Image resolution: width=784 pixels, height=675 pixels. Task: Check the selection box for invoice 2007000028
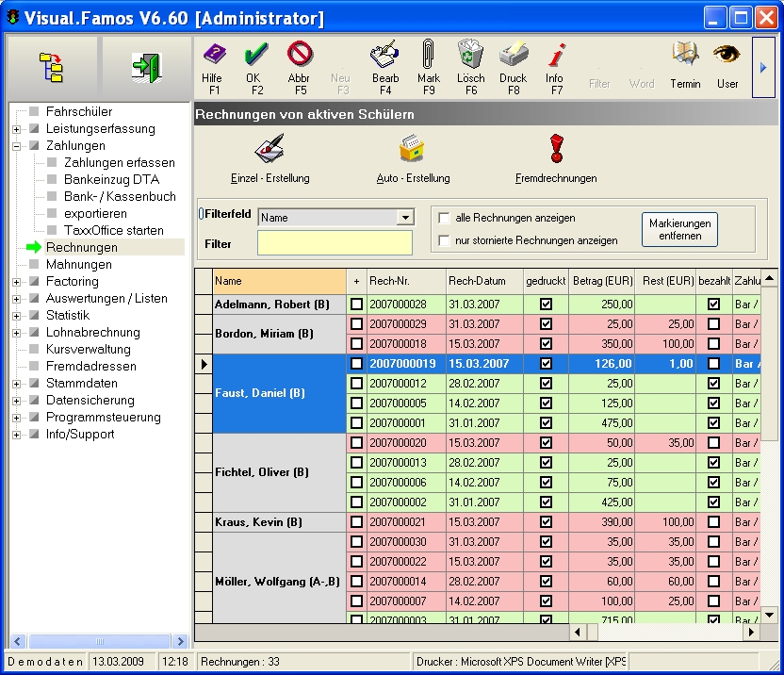pyautogui.click(x=356, y=305)
